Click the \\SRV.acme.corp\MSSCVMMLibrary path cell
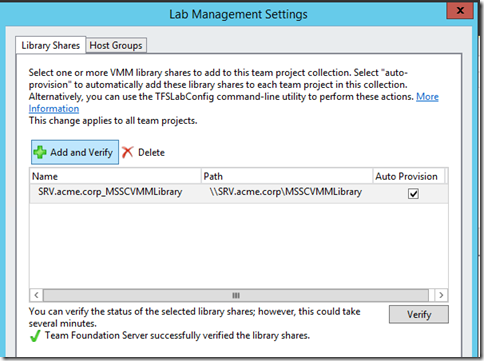 pos(286,192)
